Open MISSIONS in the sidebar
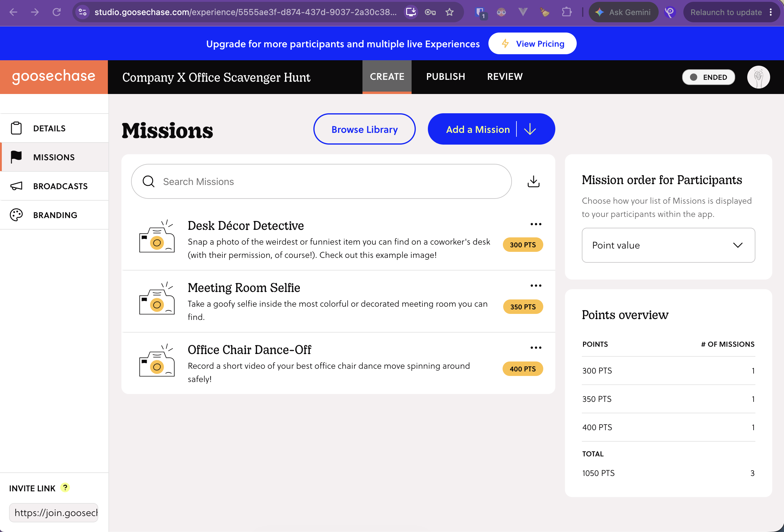This screenshot has width=784, height=532. pyautogui.click(x=54, y=157)
